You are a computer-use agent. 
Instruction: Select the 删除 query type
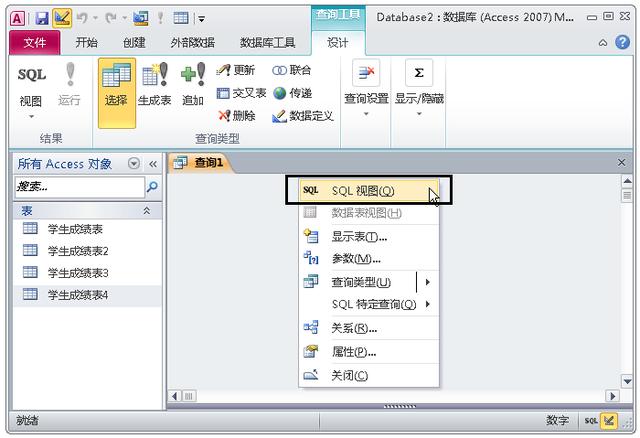pyautogui.click(x=236, y=116)
